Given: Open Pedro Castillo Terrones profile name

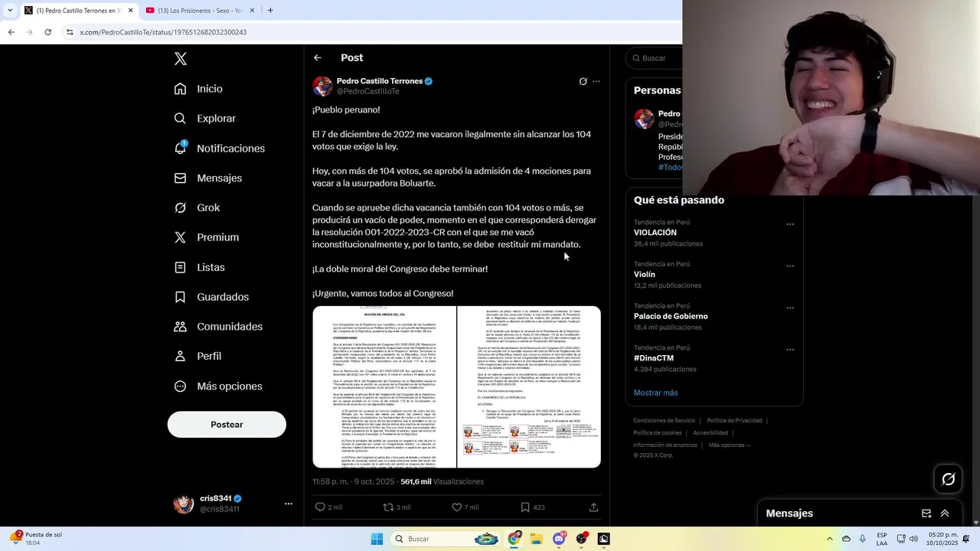Looking at the screenshot, I should coord(380,81).
